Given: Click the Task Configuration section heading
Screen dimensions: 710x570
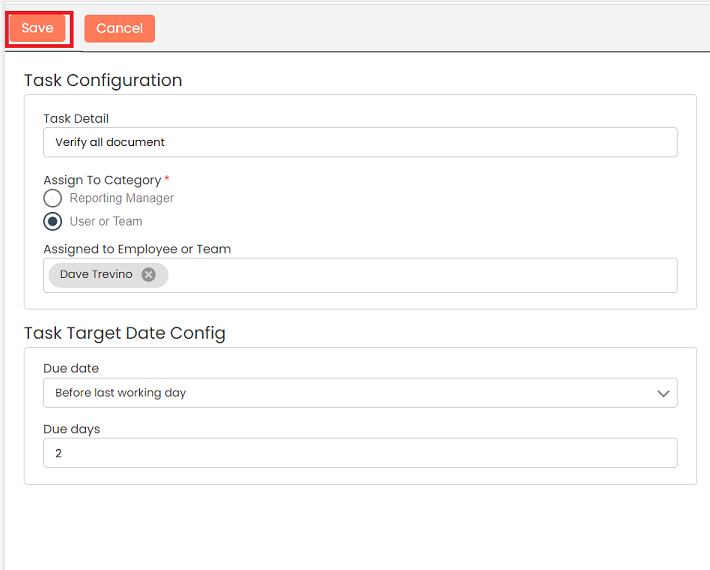Looking at the screenshot, I should [x=103, y=81].
